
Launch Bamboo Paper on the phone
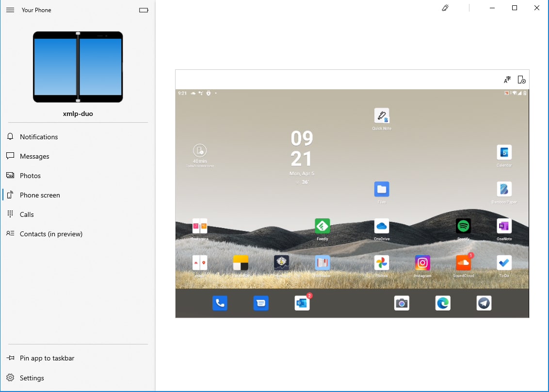(x=504, y=193)
